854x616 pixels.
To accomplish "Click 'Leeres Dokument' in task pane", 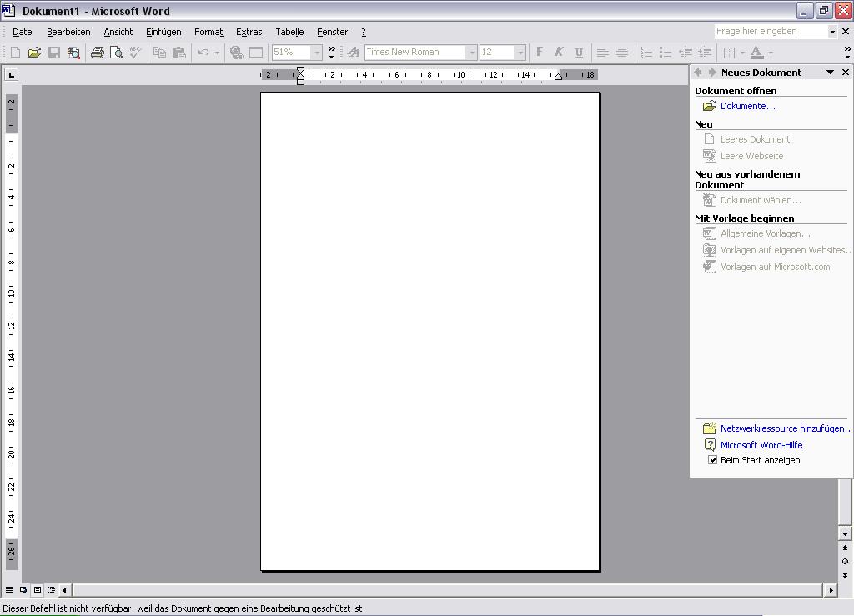I will 755,139.
